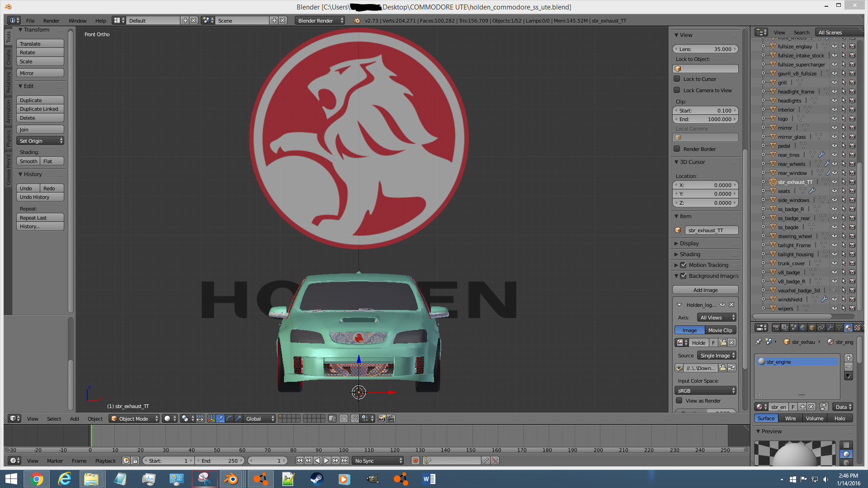Play the animation in reverse
The width and height of the screenshot is (868, 488).
(317, 461)
